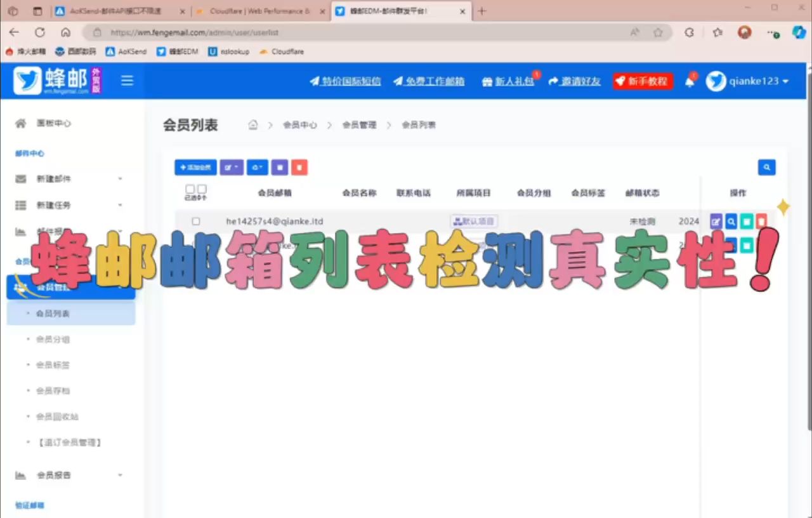Go back with the browser back arrow
This screenshot has width=812, height=518.
click(14, 32)
